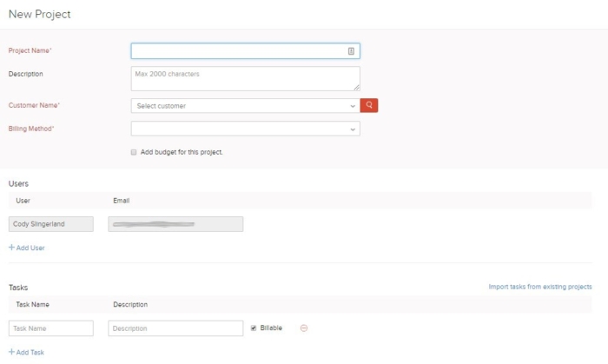Image resolution: width=608 pixels, height=364 pixels.
Task: Click into the project Description textarea
Action: coord(243,78)
